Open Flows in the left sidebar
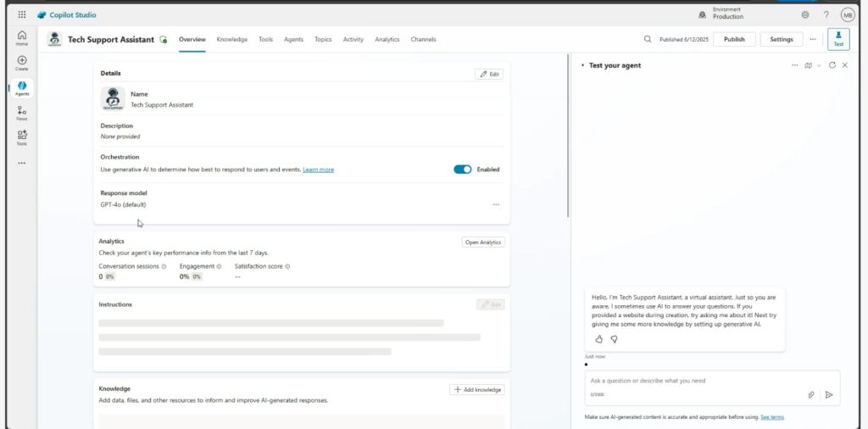Viewport: 868px width, 429px height. (21, 114)
